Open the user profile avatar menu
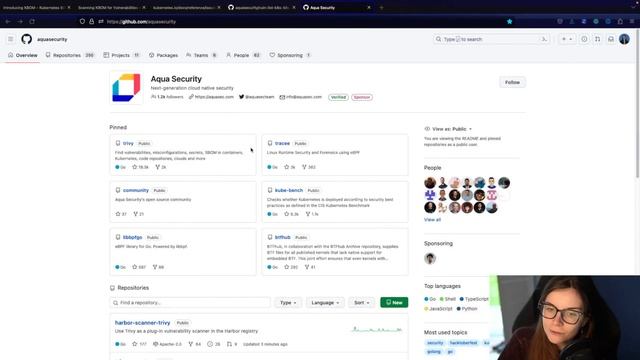640x360 pixels. tap(624, 39)
